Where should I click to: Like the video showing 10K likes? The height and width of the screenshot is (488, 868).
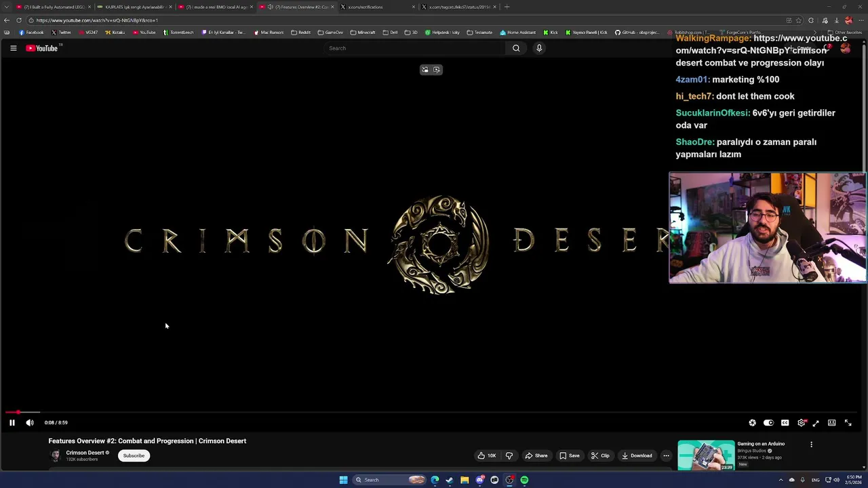486,455
